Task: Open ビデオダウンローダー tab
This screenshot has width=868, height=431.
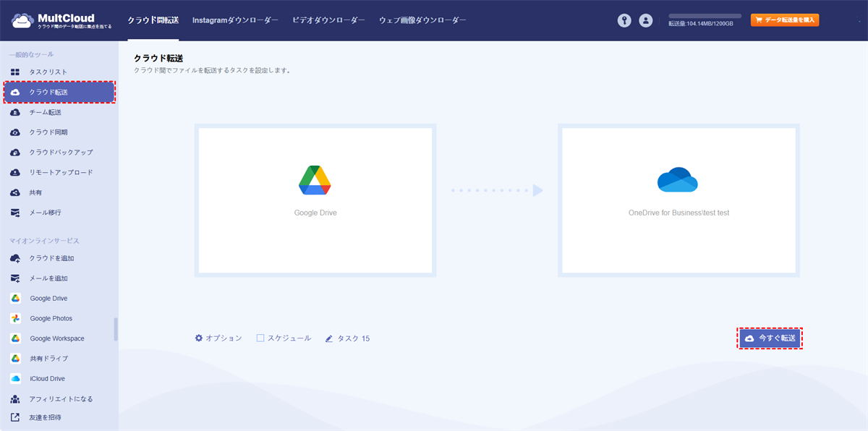Action: pos(328,21)
